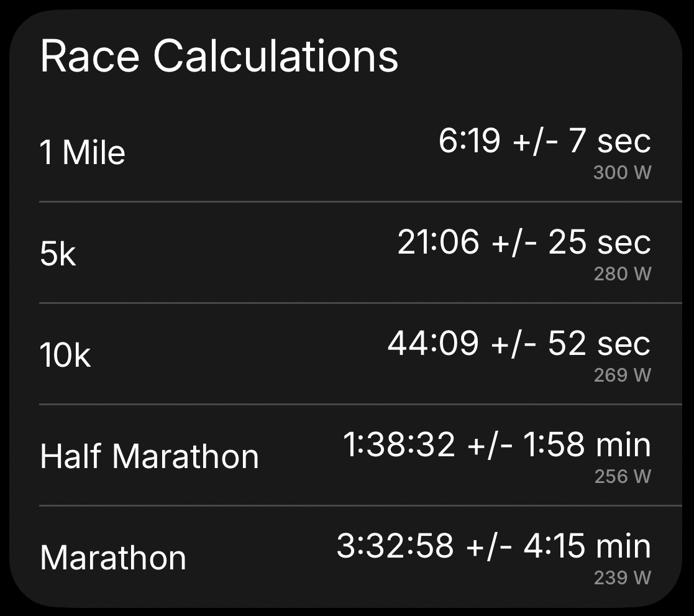Select the Marathon row label
This screenshot has height=616, width=694.
pos(113,558)
